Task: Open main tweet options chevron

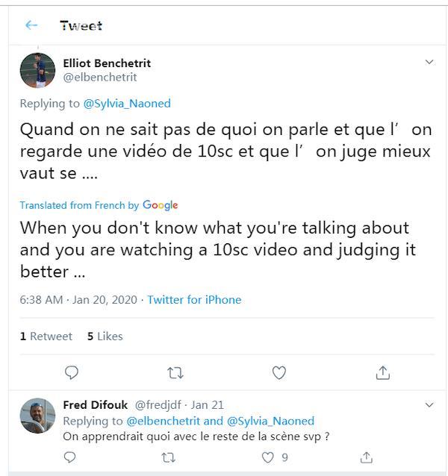Action: point(429,63)
